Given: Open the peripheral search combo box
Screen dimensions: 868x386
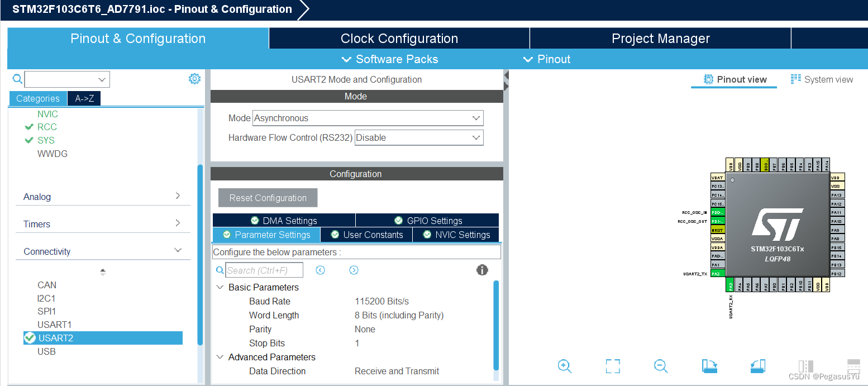Looking at the screenshot, I should pos(67,79).
